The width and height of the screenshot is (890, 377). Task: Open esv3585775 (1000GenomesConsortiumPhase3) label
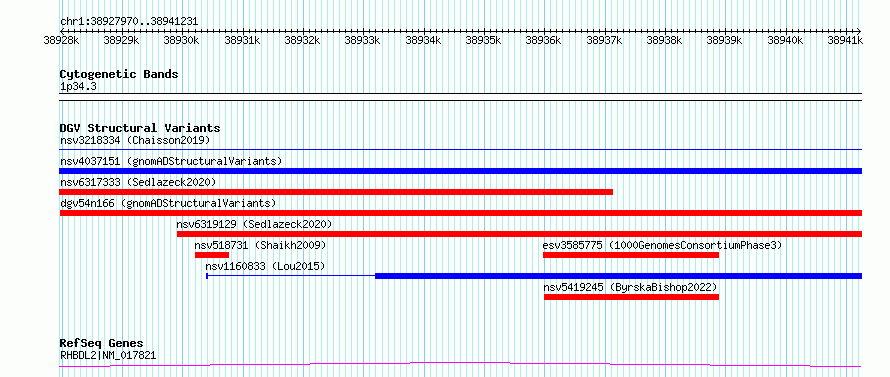click(662, 245)
